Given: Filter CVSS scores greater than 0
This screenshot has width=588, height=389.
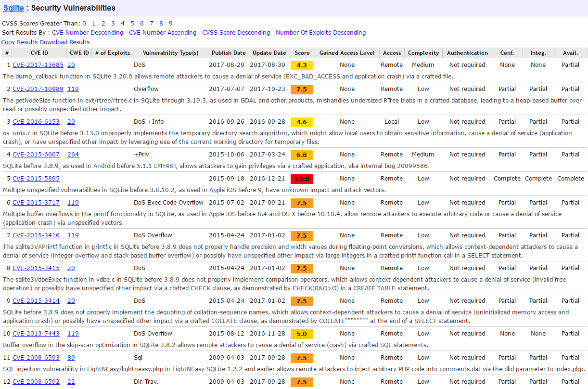Looking at the screenshot, I should 84,23.
